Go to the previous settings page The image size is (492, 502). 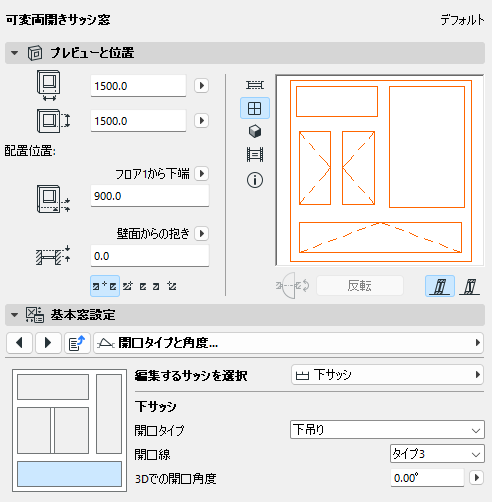[x=19, y=343]
